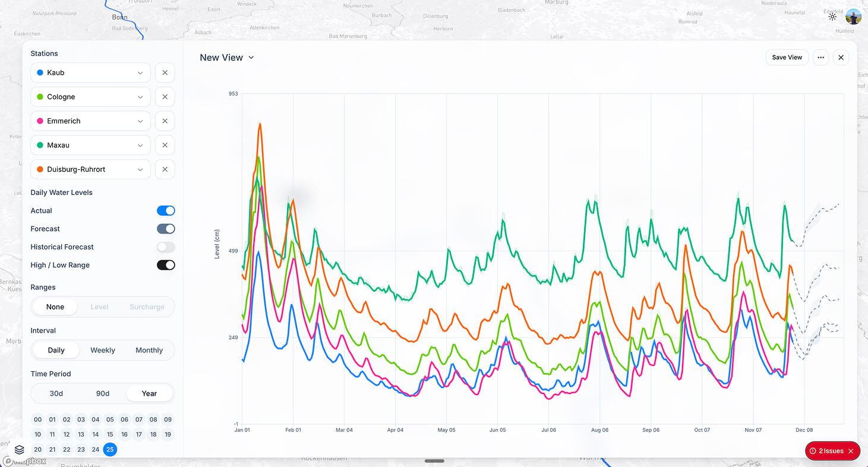Select the 90d time period
868x467 pixels.
pos(102,393)
